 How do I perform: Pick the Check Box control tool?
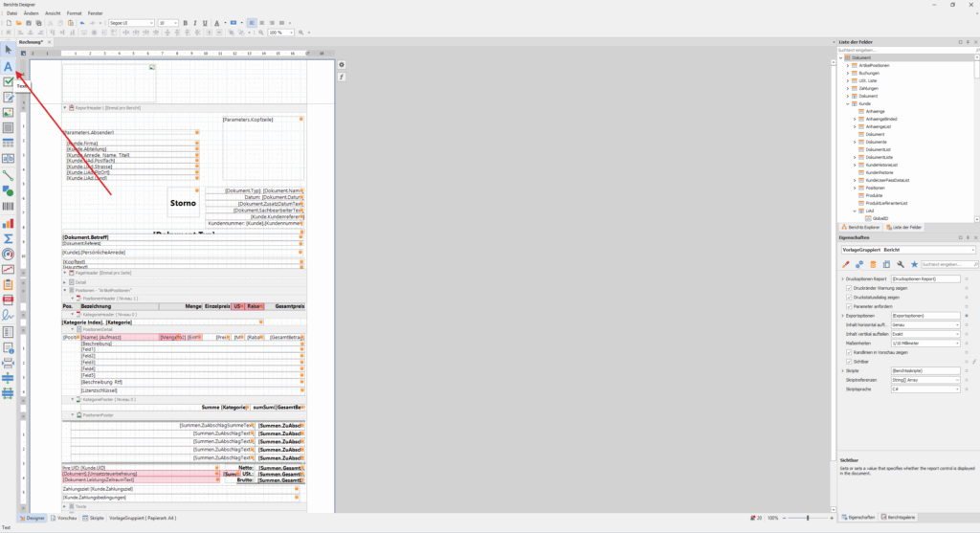tap(9, 82)
